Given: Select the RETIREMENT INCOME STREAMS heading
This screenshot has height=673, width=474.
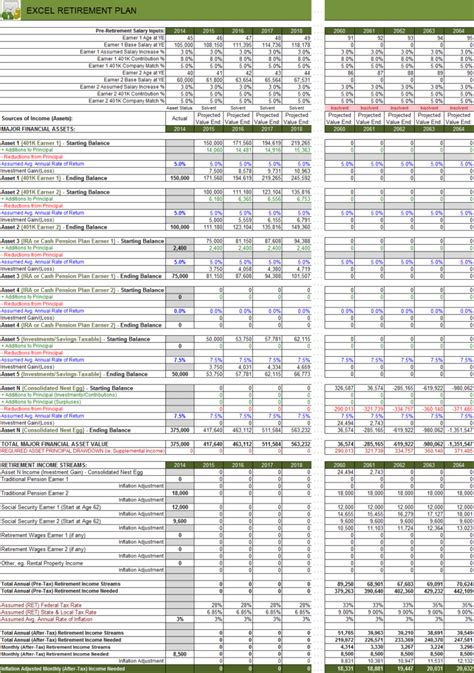Looking at the screenshot, I should click(44, 465).
